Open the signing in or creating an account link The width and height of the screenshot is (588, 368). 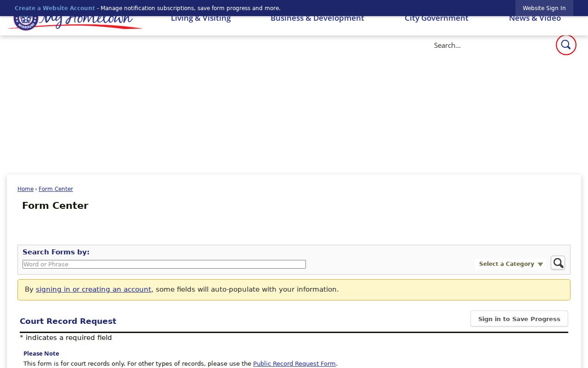point(93,289)
